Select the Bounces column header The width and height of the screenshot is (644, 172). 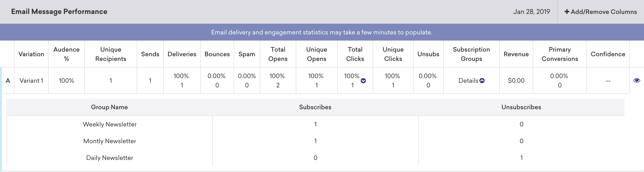point(217,54)
